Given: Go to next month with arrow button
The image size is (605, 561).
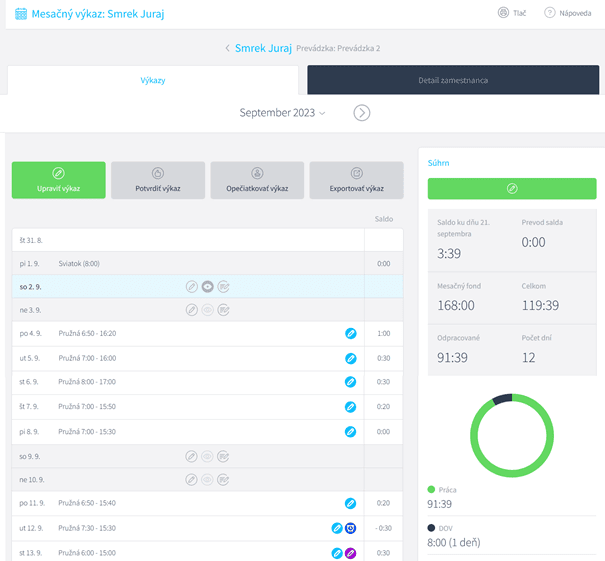Looking at the screenshot, I should [x=362, y=113].
